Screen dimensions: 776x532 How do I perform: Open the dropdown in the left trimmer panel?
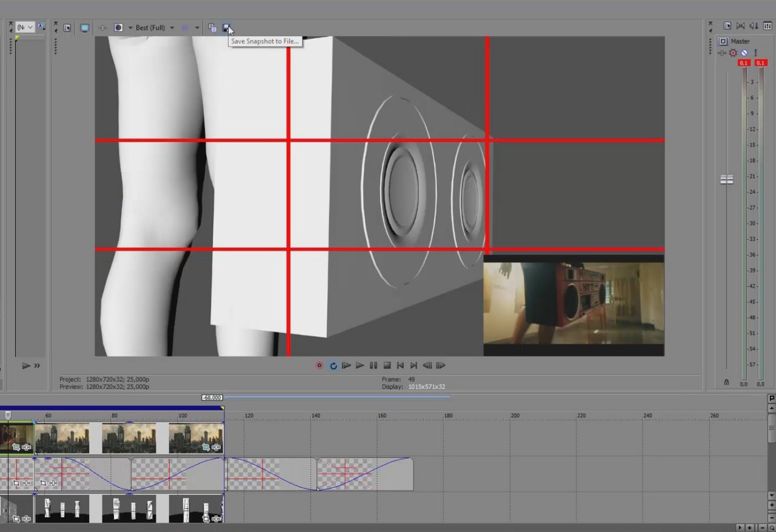[x=25, y=27]
